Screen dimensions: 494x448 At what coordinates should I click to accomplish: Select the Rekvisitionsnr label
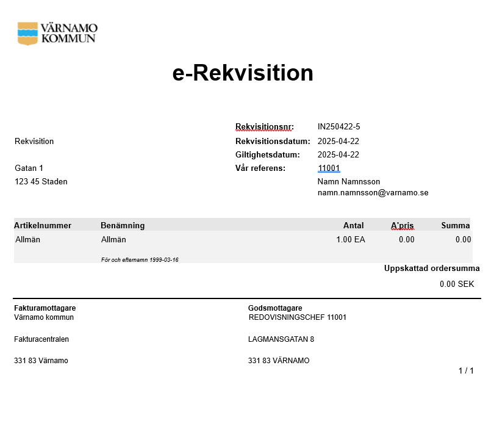(264, 127)
